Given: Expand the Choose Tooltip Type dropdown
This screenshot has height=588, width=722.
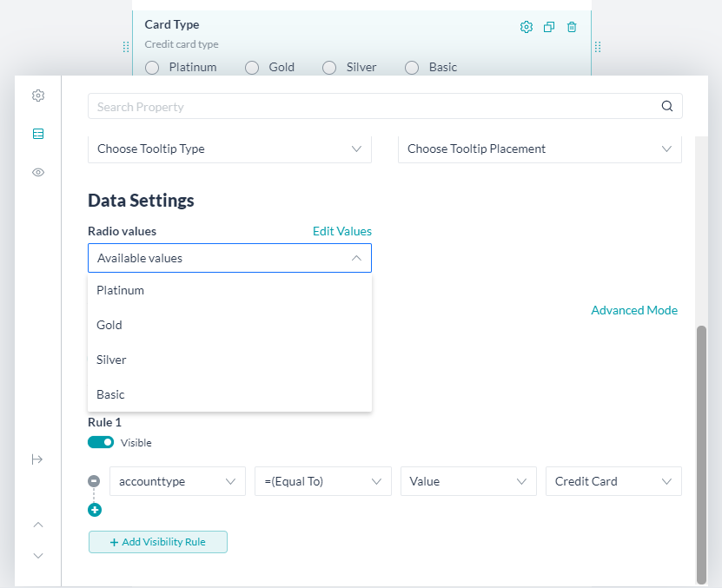Looking at the screenshot, I should click(229, 149).
